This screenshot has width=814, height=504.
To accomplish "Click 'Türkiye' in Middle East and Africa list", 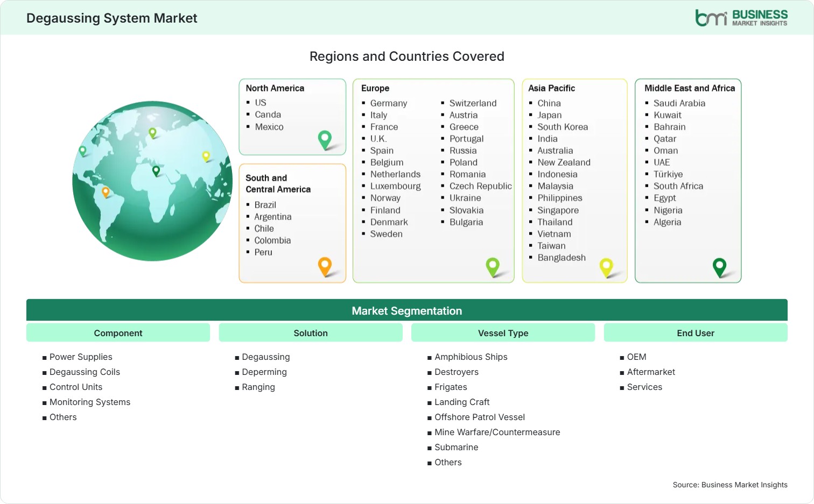I will pos(668,174).
